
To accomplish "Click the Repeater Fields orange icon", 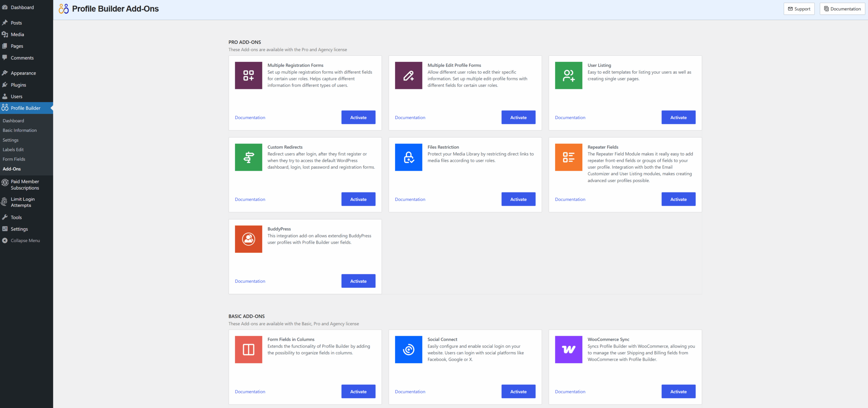I will click(x=568, y=157).
